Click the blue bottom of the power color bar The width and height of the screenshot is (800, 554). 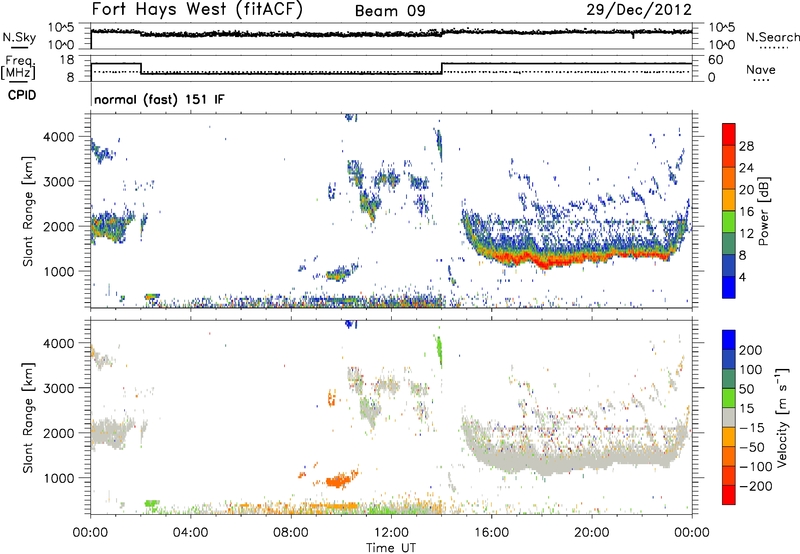(x=729, y=287)
